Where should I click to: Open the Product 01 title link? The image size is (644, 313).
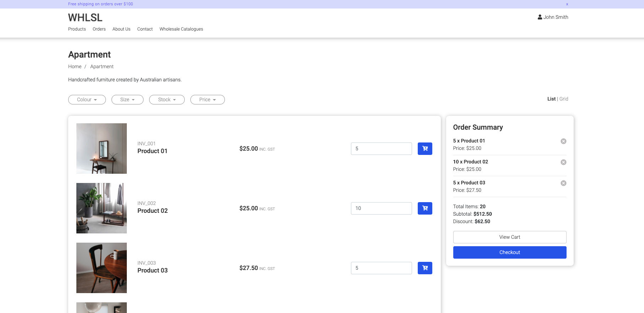152,151
